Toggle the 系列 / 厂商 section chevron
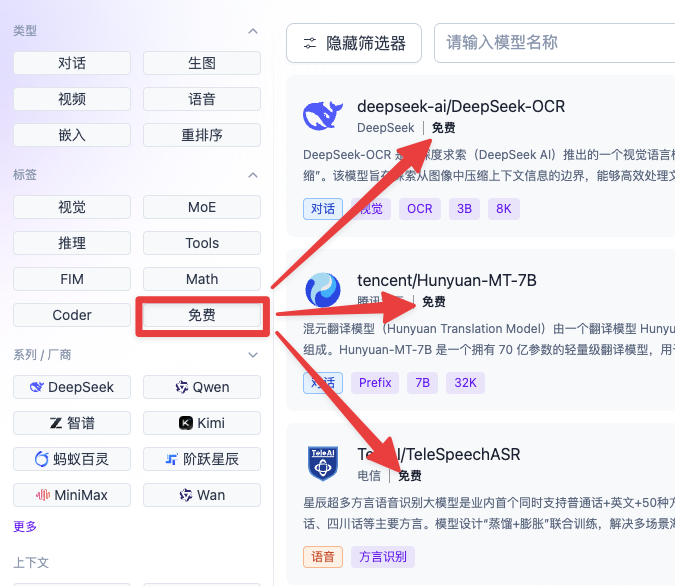 pos(253,355)
